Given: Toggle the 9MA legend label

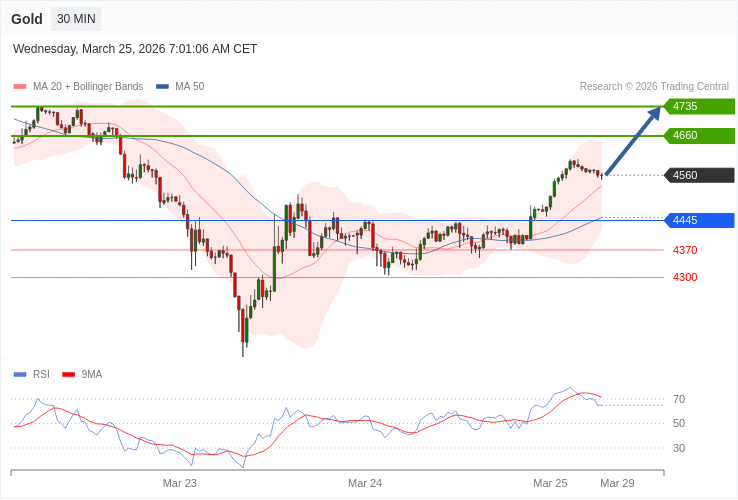Looking at the screenshot, I should pyautogui.click(x=92, y=375).
